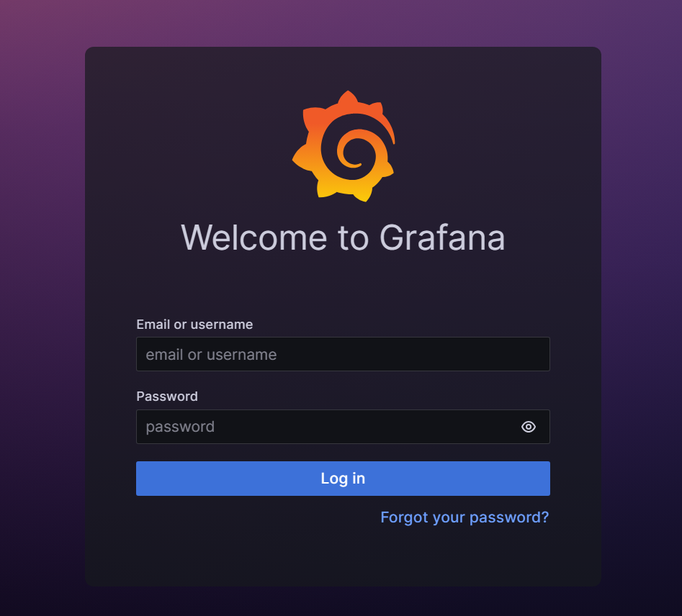
Task: Click the word "Grafana" in the heading
Action: click(442, 237)
